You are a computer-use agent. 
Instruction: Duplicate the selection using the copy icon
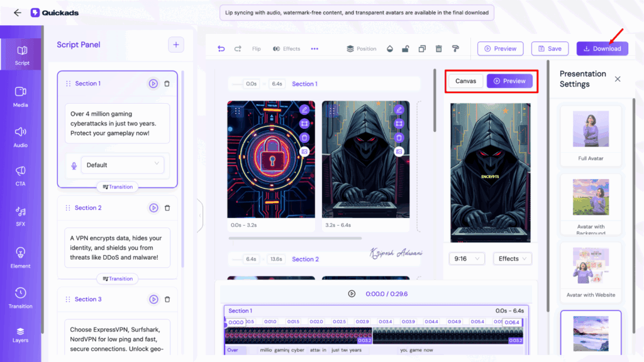coord(421,48)
